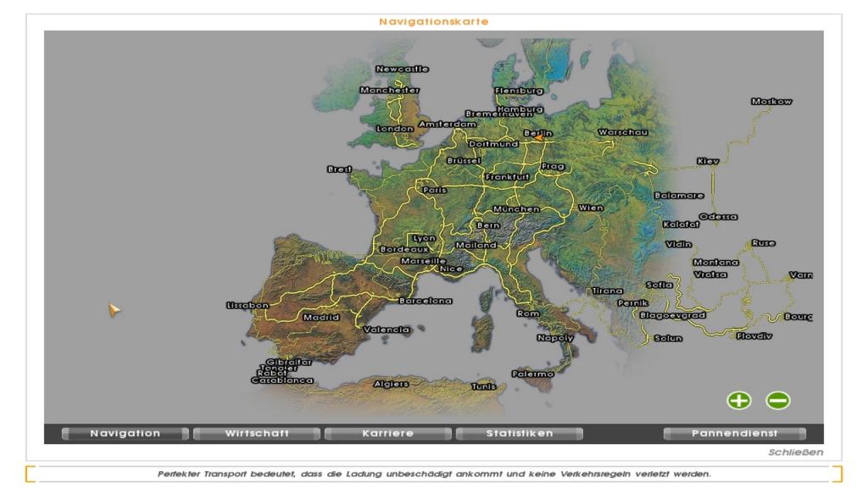Select the Dortmund city label
The height and width of the screenshot is (488, 868).
tap(493, 144)
